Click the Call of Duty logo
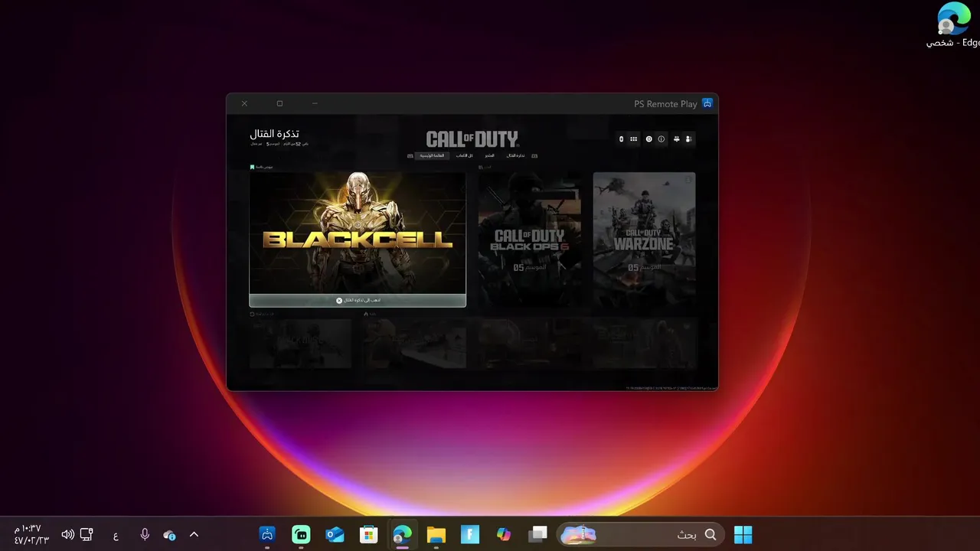Screen dimensions: 980x551 click(x=472, y=139)
